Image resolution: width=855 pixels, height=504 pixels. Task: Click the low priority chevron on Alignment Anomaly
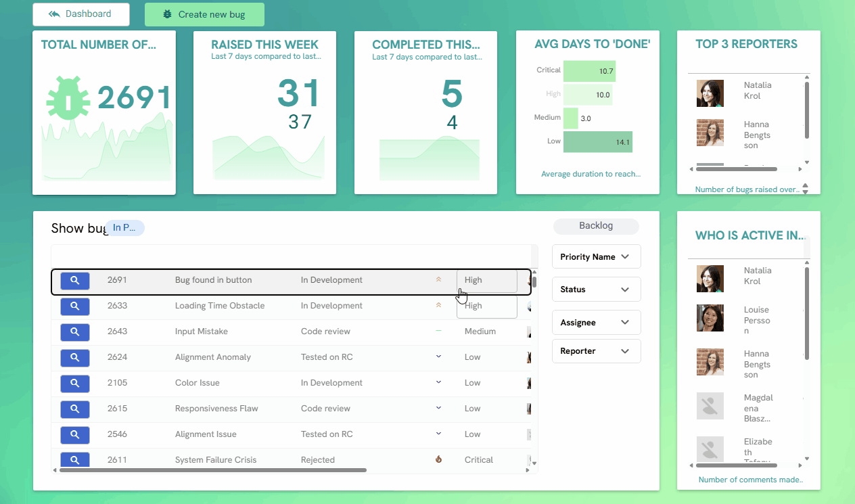438,357
